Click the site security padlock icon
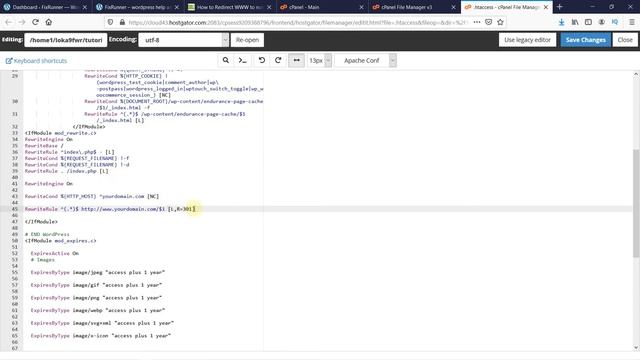This screenshot has width=640, height=360. pos(122,22)
